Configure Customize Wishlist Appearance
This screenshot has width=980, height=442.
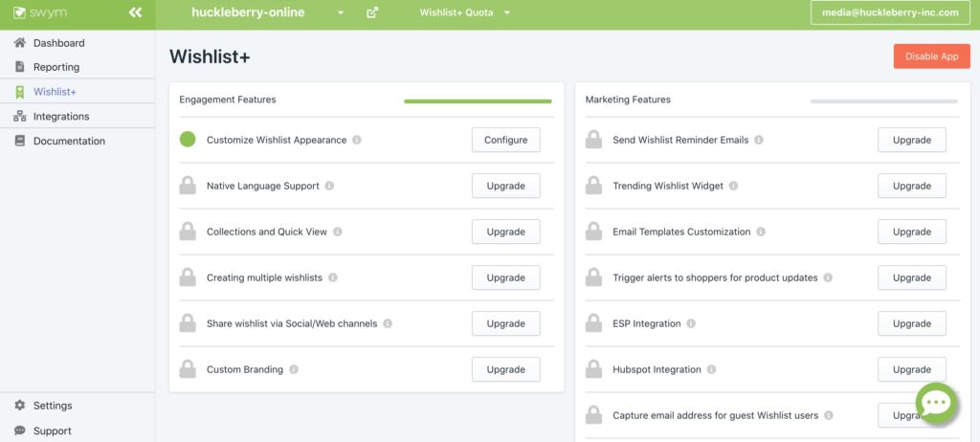(x=505, y=140)
